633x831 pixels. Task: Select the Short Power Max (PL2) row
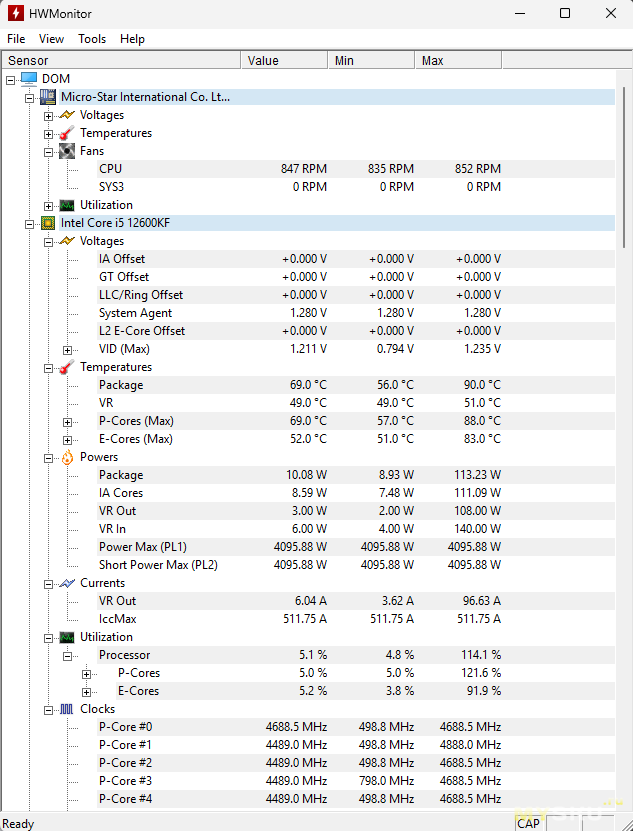(158, 565)
